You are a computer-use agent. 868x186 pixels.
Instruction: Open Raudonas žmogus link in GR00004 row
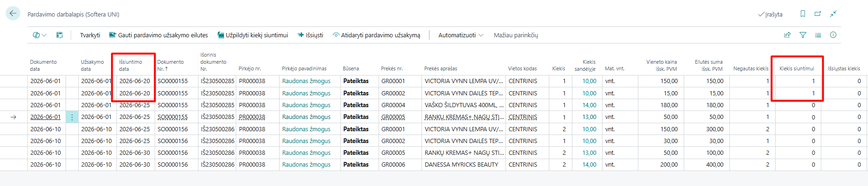(306, 105)
